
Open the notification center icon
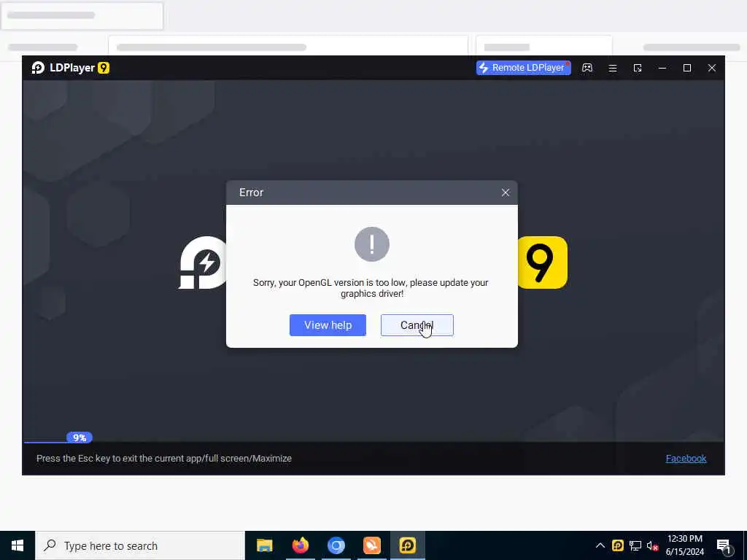(x=724, y=546)
